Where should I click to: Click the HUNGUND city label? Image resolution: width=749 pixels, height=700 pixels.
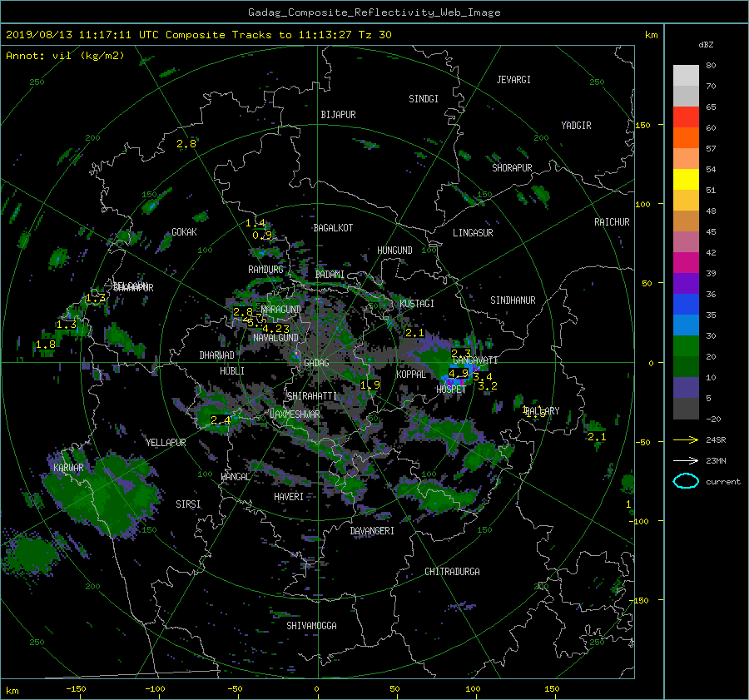pyautogui.click(x=394, y=251)
